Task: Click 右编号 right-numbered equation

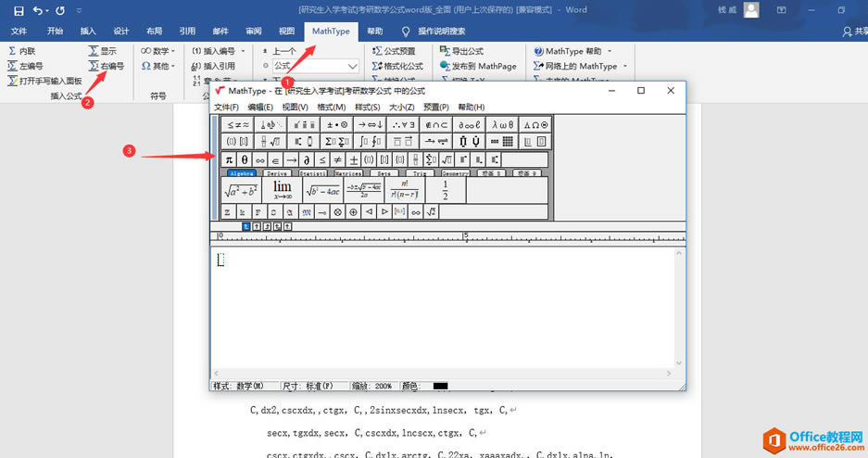Action: coord(107,66)
